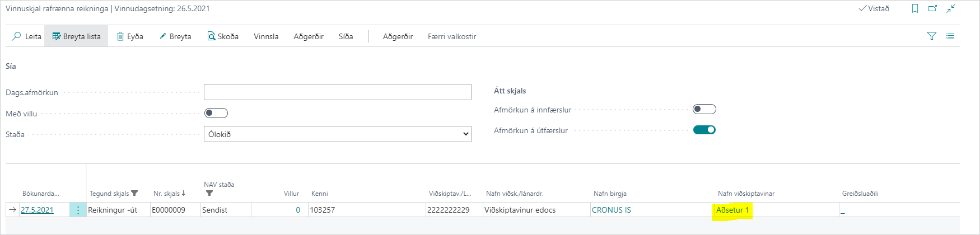980x235 pixels.
Task: Open the Síða menu
Action: 346,36
